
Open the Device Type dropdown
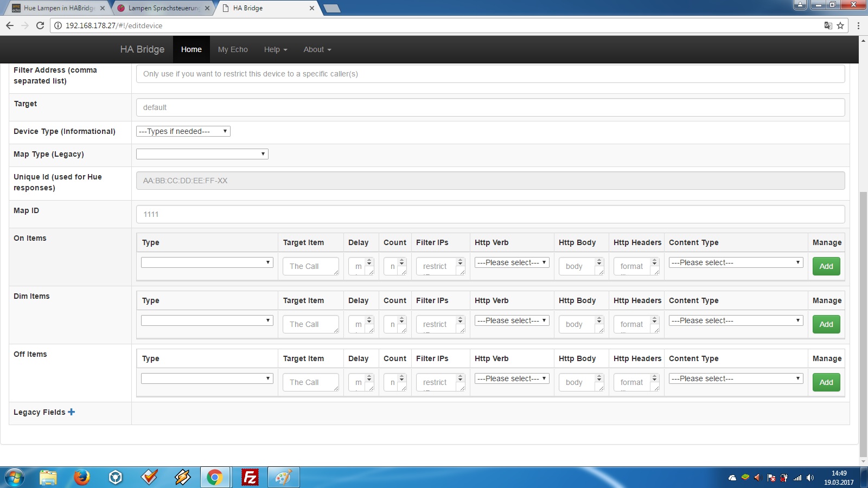coord(183,131)
